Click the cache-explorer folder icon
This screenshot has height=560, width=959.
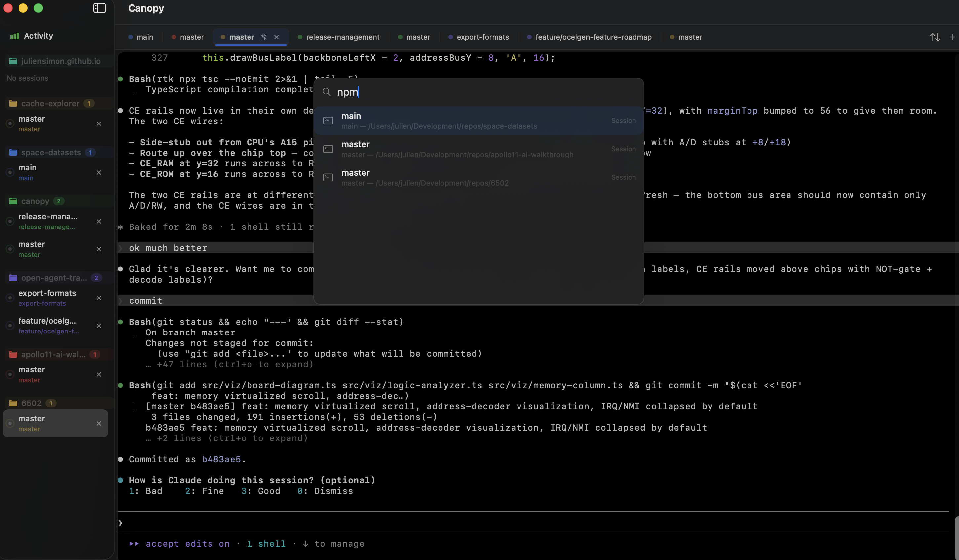(13, 103)
